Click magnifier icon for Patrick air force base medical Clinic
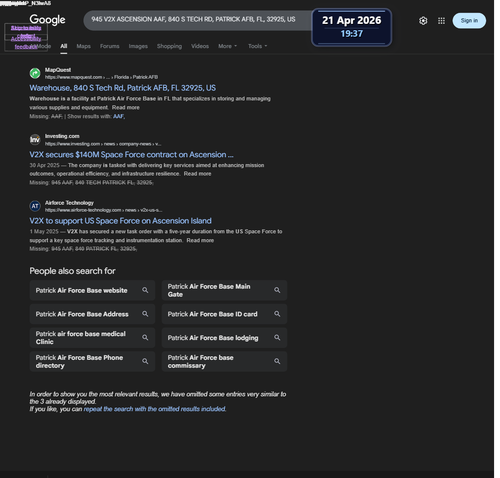 click(x=145, y=337)
